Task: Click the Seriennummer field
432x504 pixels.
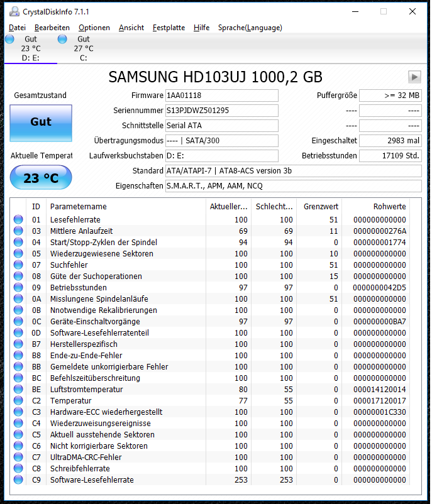Action: click(x=221, y=111)
